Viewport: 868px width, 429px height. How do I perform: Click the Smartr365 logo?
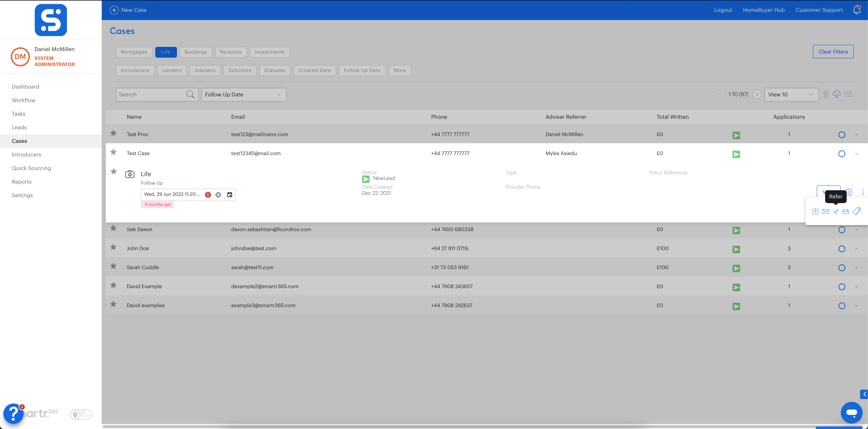pyautogui.click(x=51, y=20)
